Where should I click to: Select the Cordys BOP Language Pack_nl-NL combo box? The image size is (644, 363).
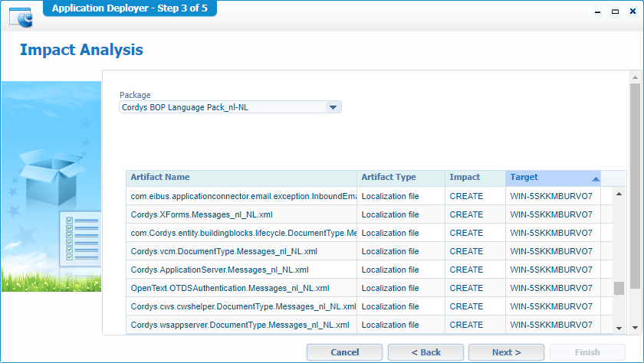(x=230, y=107)
